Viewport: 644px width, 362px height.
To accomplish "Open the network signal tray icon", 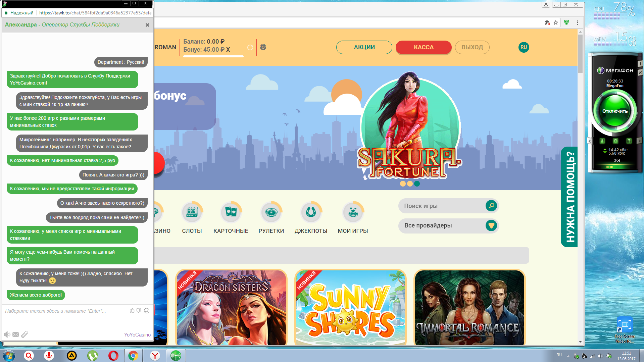I will (x=593, y=356).
